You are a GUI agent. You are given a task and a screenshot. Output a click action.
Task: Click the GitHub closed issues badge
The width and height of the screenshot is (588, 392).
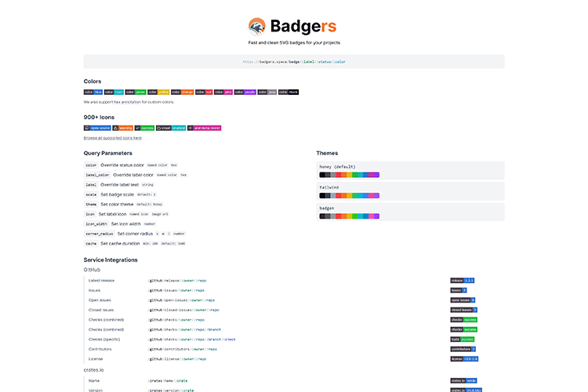(464, 310)
